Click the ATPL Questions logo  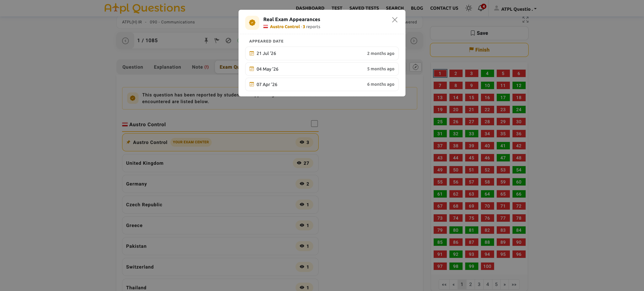tap(145, 8)
